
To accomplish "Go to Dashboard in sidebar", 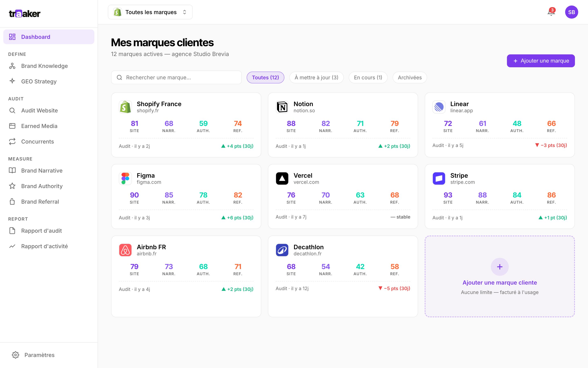I will [x=49, y=37].
